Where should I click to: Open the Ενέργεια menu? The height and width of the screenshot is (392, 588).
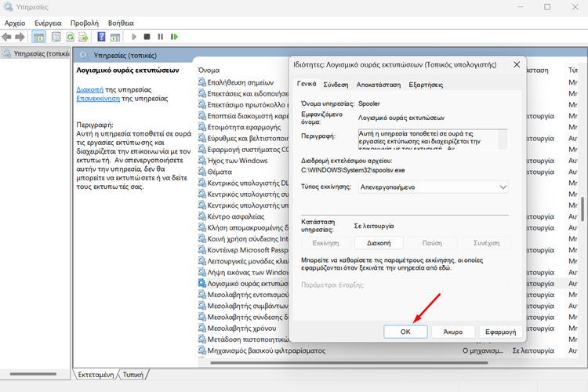[x=48, y=24]
